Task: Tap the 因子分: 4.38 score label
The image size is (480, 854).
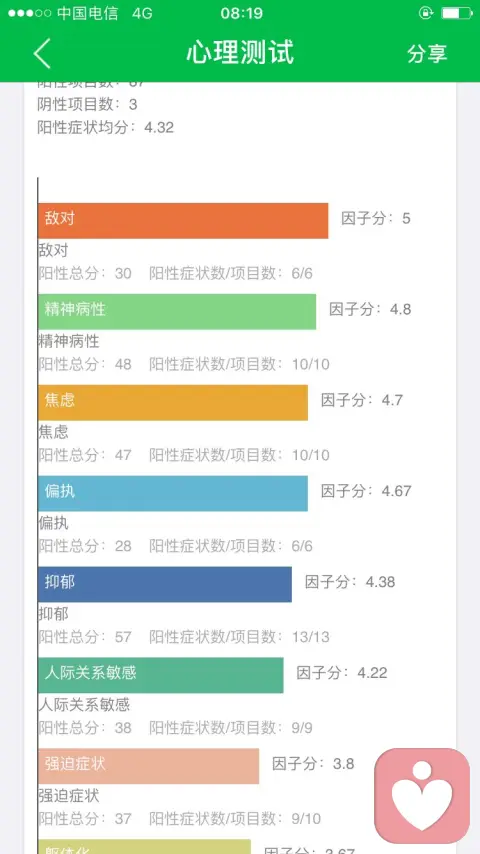Action: tap(350, 582)
